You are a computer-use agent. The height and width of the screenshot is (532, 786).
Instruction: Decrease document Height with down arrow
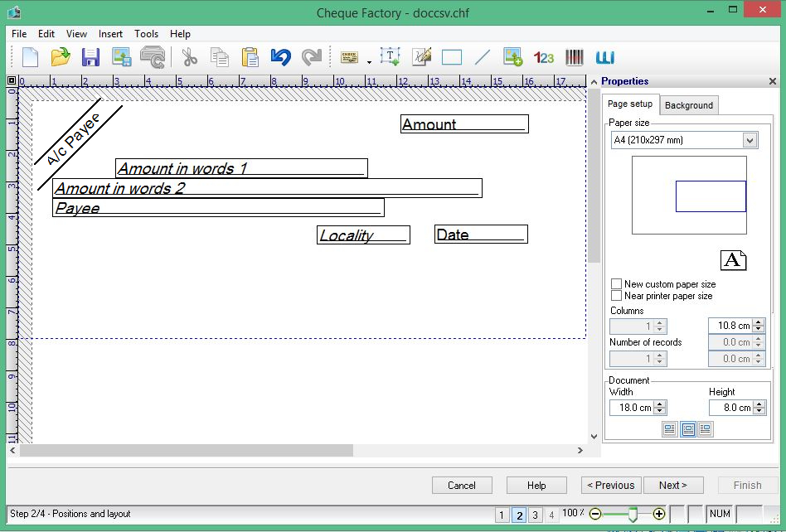tap(759, 411)
